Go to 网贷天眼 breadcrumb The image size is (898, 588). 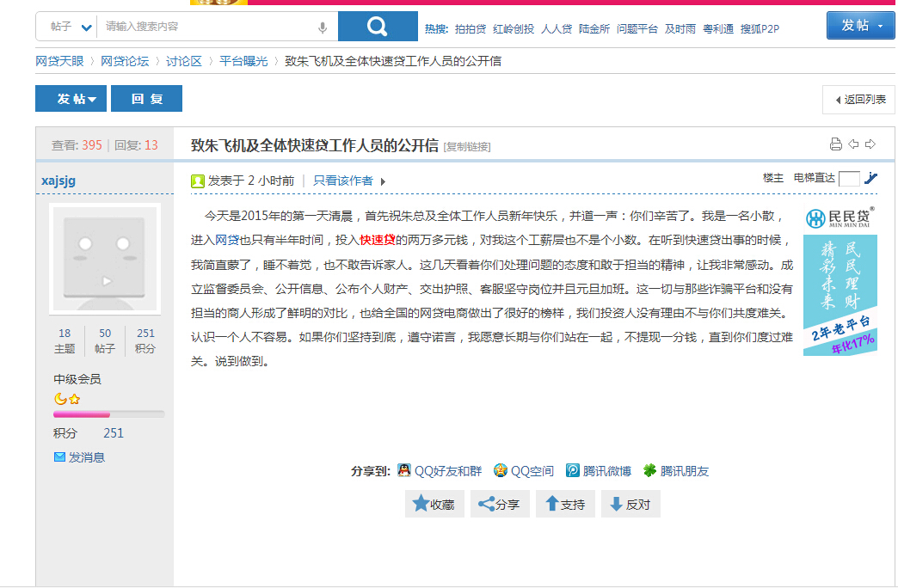click(59, 61)
